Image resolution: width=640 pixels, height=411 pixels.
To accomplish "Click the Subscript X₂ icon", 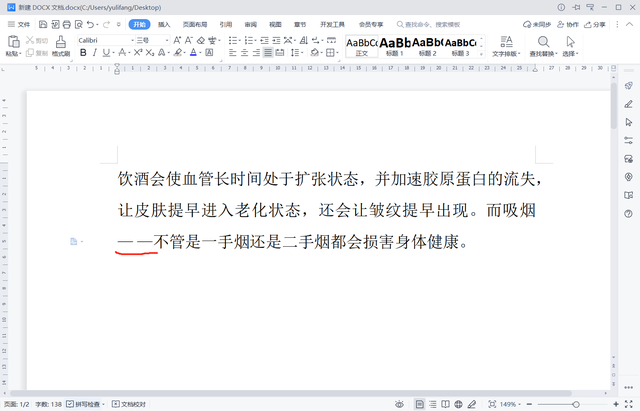I will [x=150, y=52].
